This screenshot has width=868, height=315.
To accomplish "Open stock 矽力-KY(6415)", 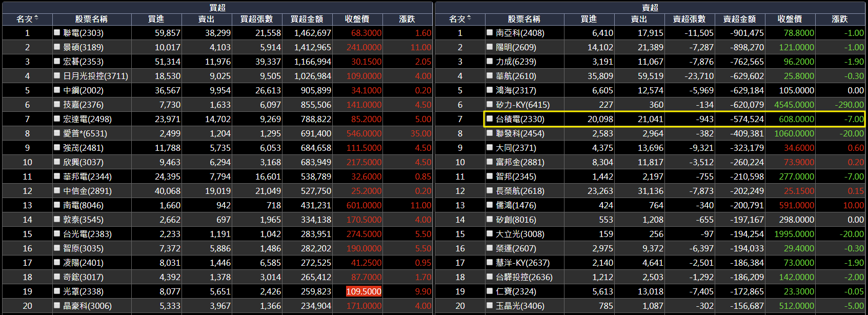I will (522, 105).
